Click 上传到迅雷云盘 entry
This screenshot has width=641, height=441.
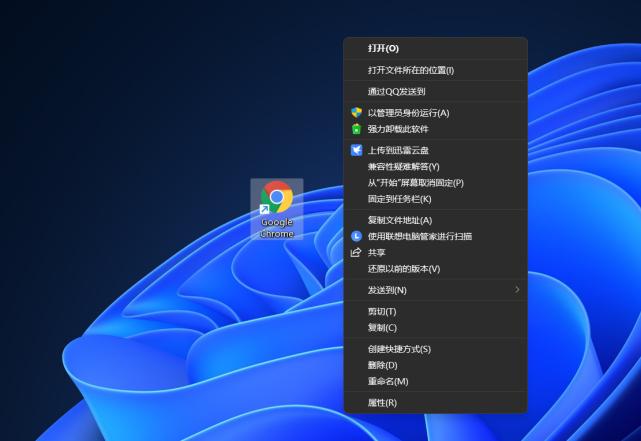436,150
